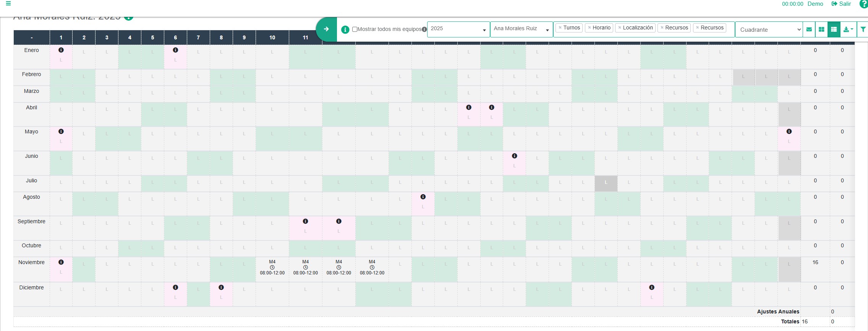Click the envelope send icon

809,29
